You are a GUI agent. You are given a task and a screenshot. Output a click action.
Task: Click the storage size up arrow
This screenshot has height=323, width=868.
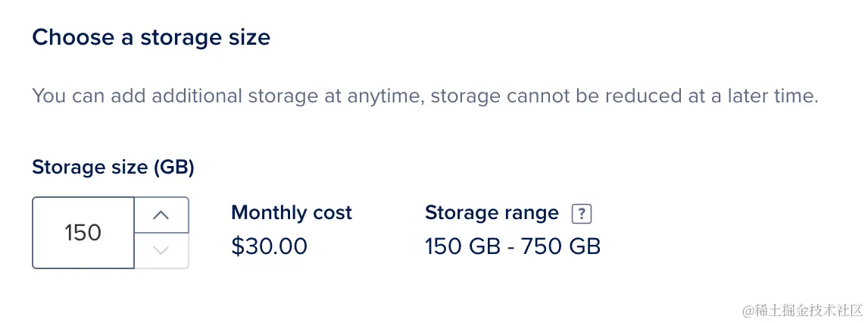point(161,215)
